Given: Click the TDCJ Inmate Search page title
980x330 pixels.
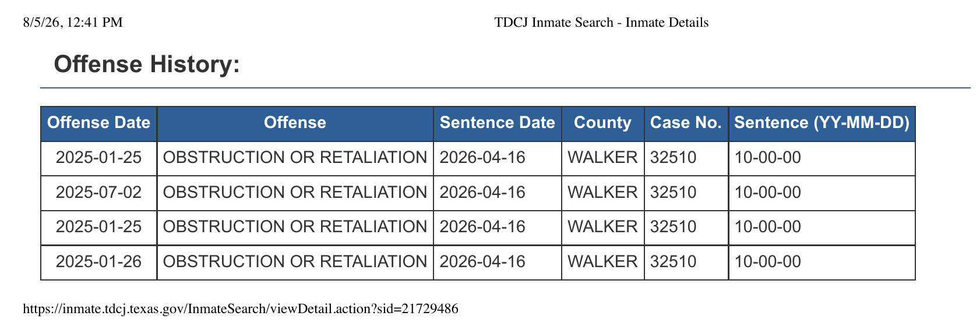Looking at the screenshot, I should tap(601, 23).
